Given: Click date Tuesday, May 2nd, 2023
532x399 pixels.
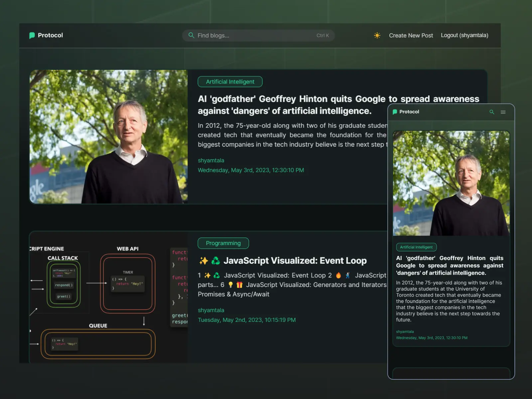Looking at the screenshot, I should pyautogui.click(x=247, y=320).
